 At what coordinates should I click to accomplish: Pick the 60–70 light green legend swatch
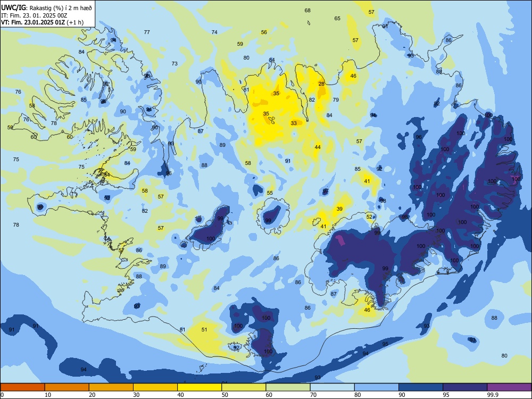[x=288, y=387]
